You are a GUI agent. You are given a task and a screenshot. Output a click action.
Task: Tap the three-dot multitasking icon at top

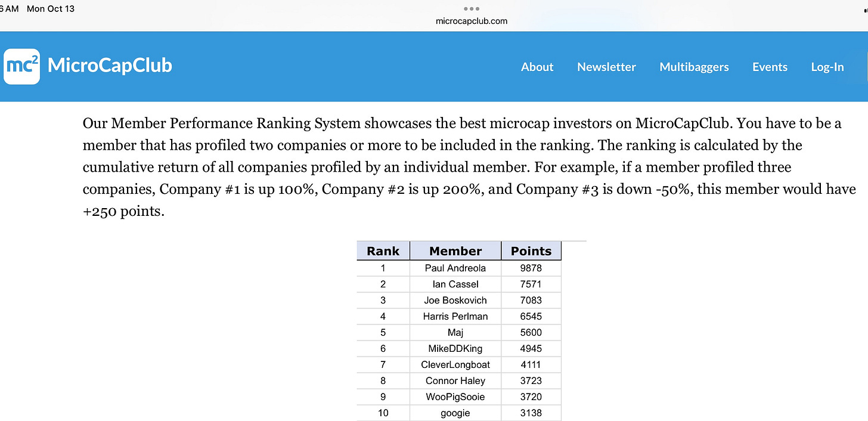472,9
